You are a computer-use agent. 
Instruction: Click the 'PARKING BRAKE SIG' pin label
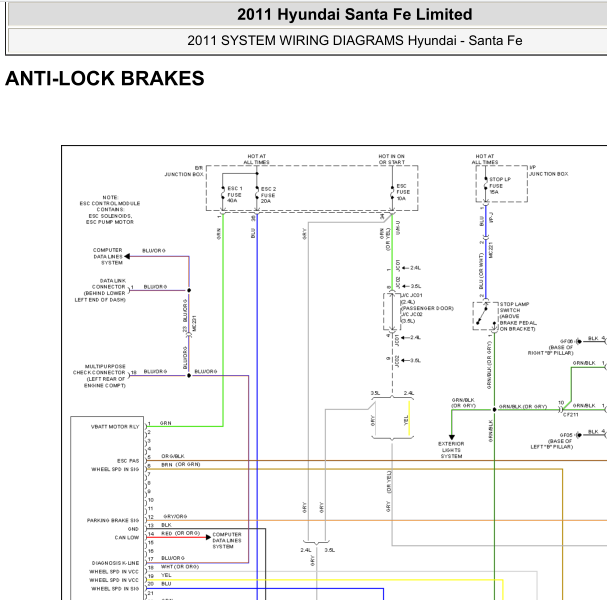(x=113, y=520)
